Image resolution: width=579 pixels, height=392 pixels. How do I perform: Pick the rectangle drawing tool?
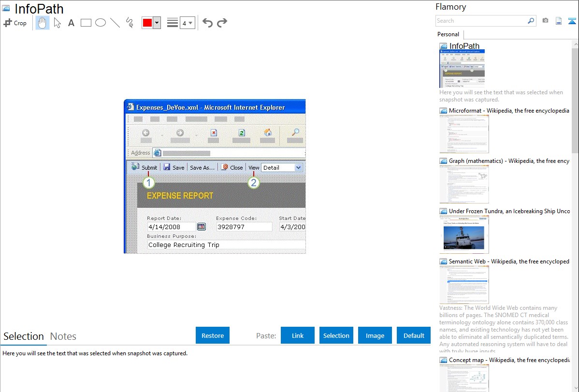point(86,23)
